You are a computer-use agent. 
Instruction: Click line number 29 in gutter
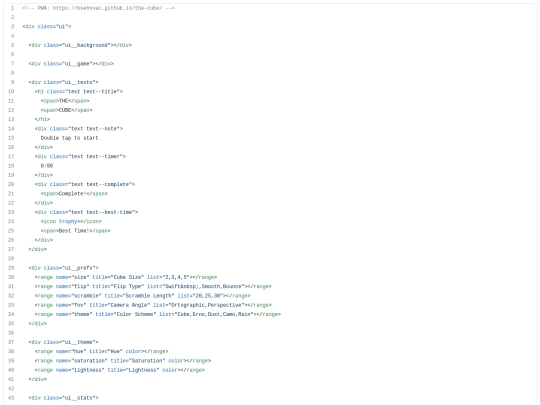pyautogui.click(x=11, y=268)
